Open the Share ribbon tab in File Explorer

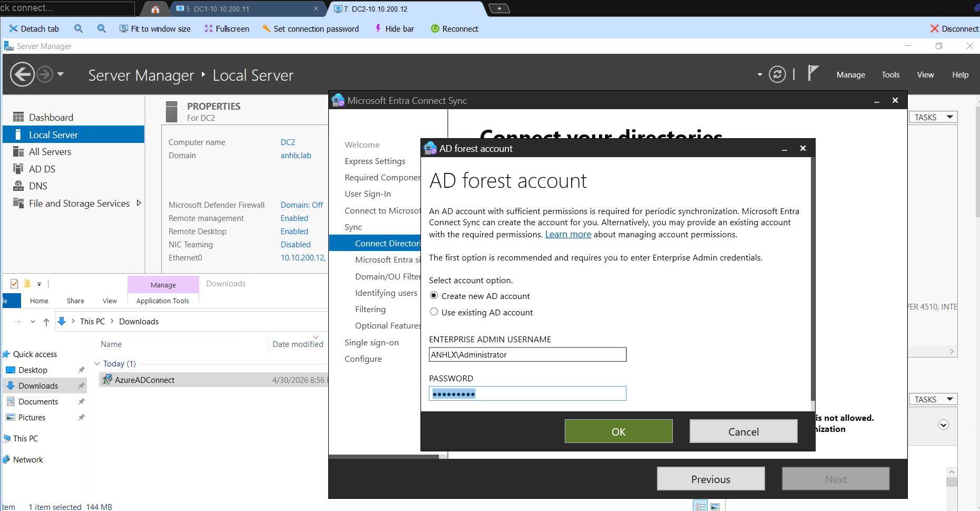click(x=75, y=301)
